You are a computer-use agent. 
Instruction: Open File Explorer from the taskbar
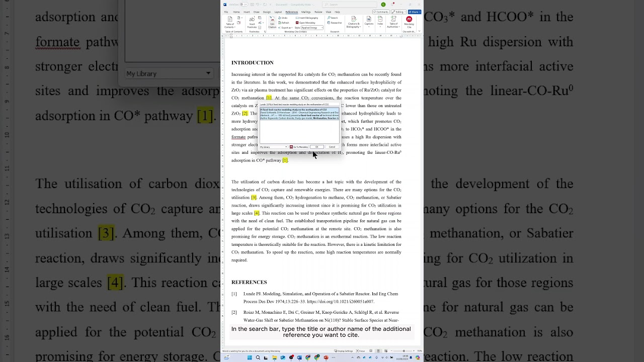pos(275,357)
